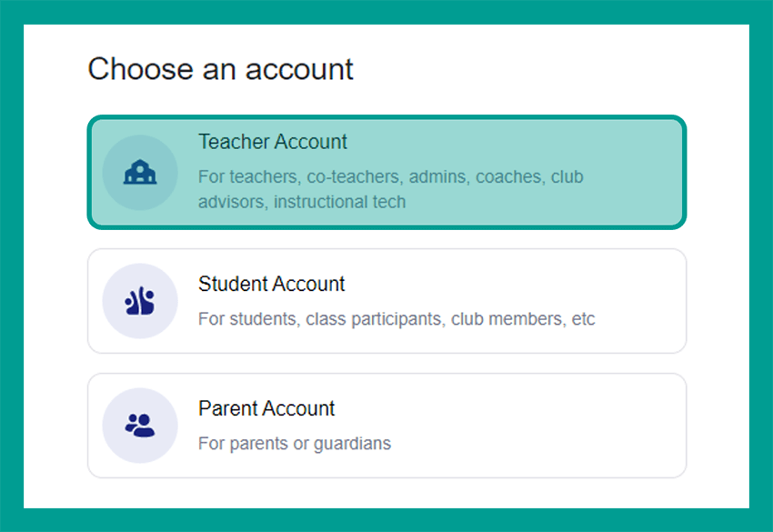
Task: Click the two-people Parent Account icon
Action: click(x=140, y=425)
